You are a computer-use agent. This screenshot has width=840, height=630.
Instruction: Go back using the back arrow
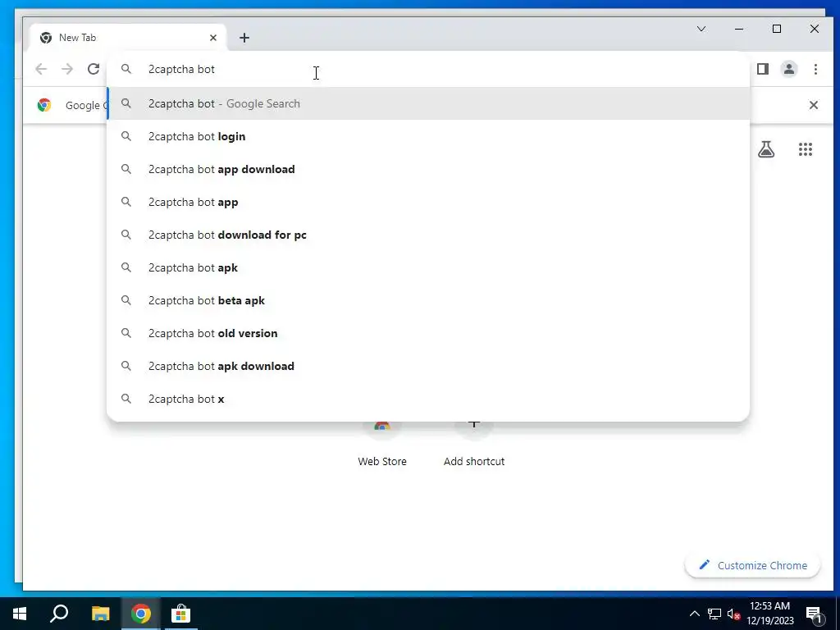pyautogui.click(x=41, y=69)
